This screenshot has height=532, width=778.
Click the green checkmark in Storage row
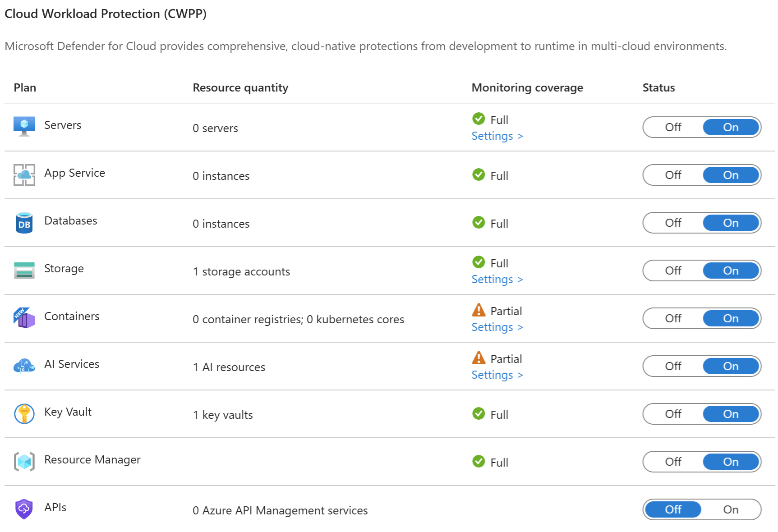click(479, 262)
